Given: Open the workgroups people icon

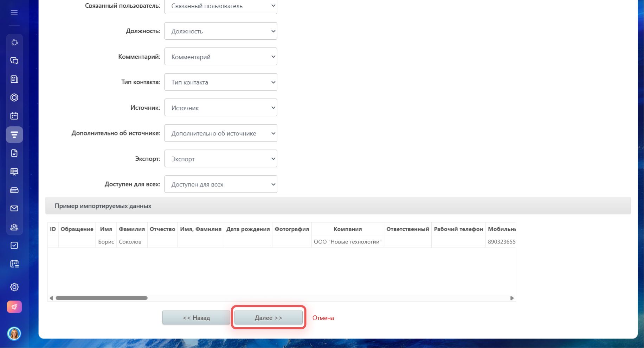Looking at the screenshot, I should point(14,227).
